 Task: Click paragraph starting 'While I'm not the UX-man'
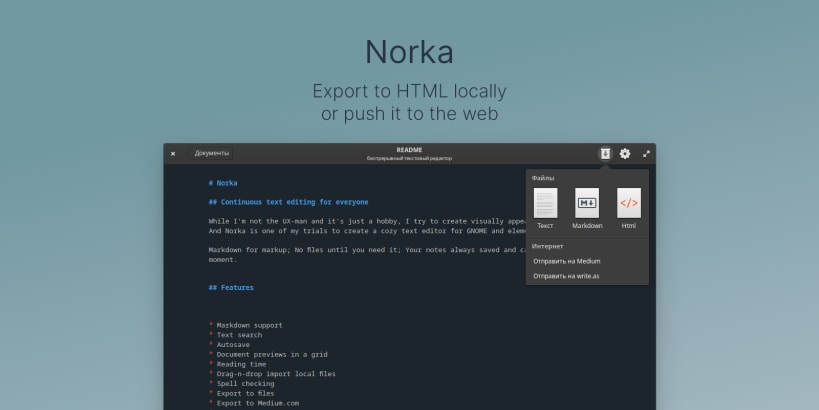367,226
